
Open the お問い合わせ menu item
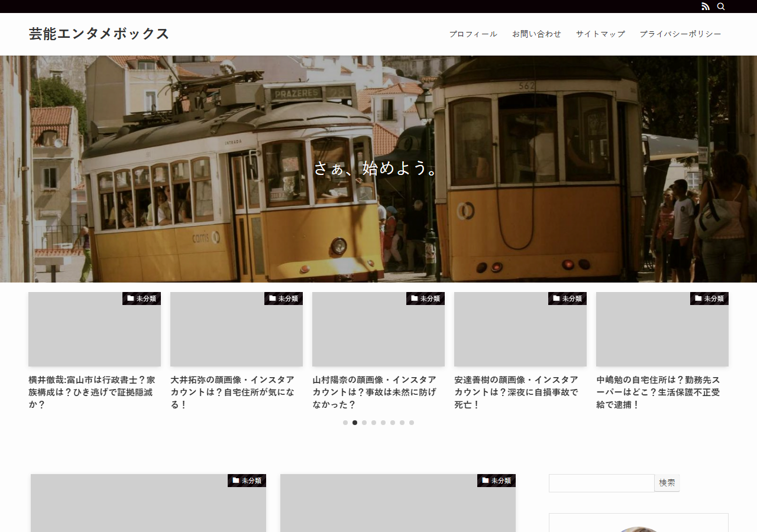[536, 34]
